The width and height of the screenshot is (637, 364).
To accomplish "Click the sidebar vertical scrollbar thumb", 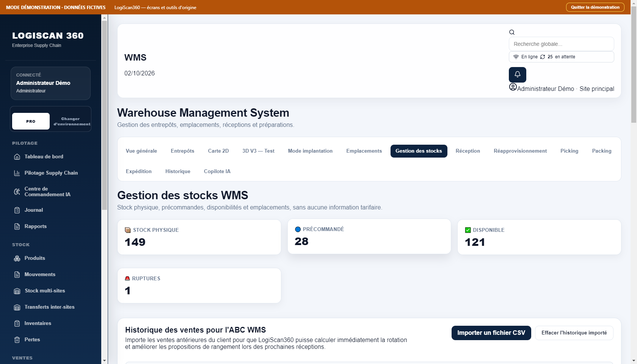I will pos(105,115).
